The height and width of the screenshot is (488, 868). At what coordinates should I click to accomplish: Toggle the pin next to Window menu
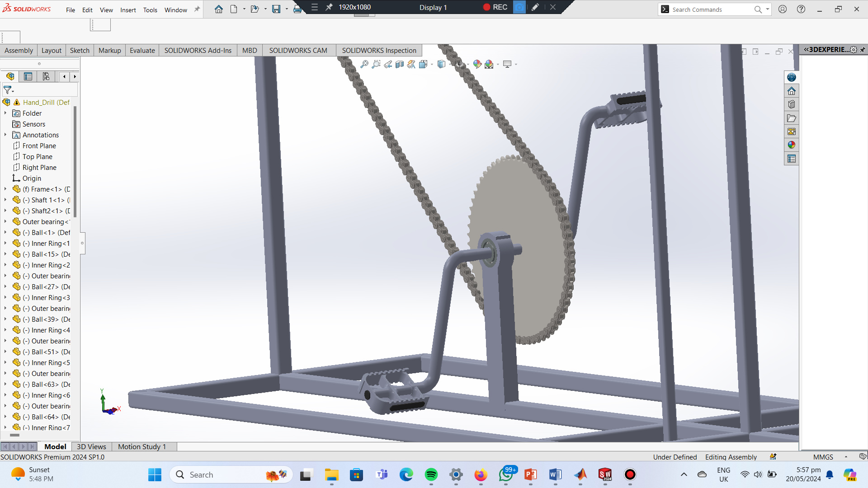tap(197, 9)
